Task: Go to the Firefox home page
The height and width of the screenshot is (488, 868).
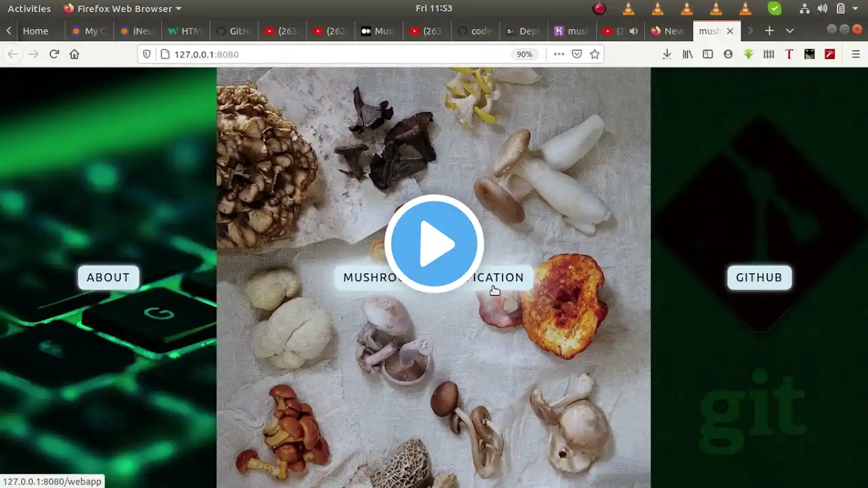Action: (x=75, y=54)
